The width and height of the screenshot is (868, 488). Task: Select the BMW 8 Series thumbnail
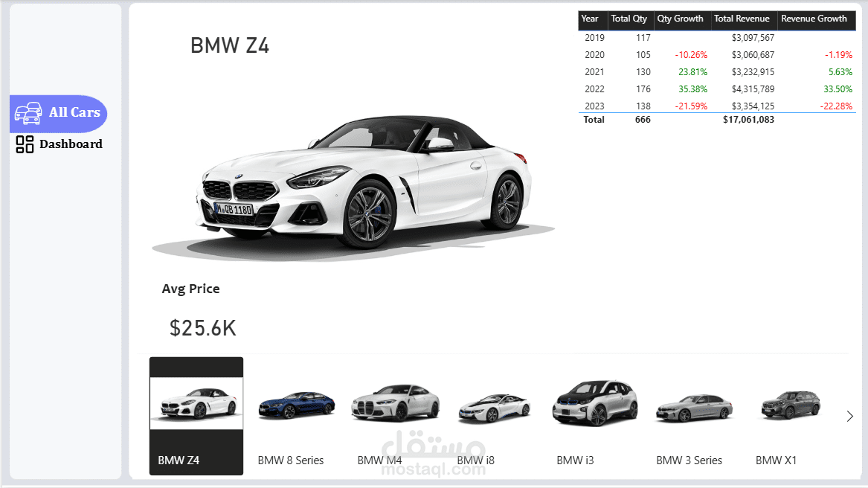coord(296,405)
